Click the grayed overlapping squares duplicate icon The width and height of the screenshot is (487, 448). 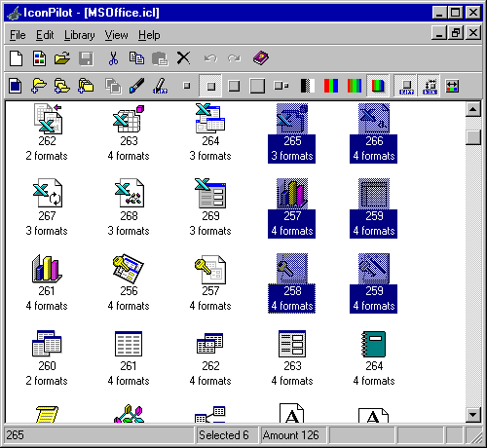point(113,86)
